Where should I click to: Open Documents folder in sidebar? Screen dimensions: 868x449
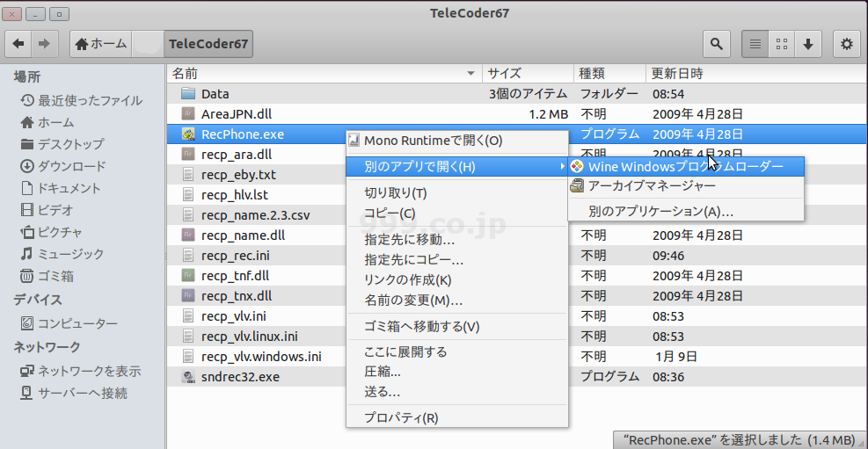[61, 188]
